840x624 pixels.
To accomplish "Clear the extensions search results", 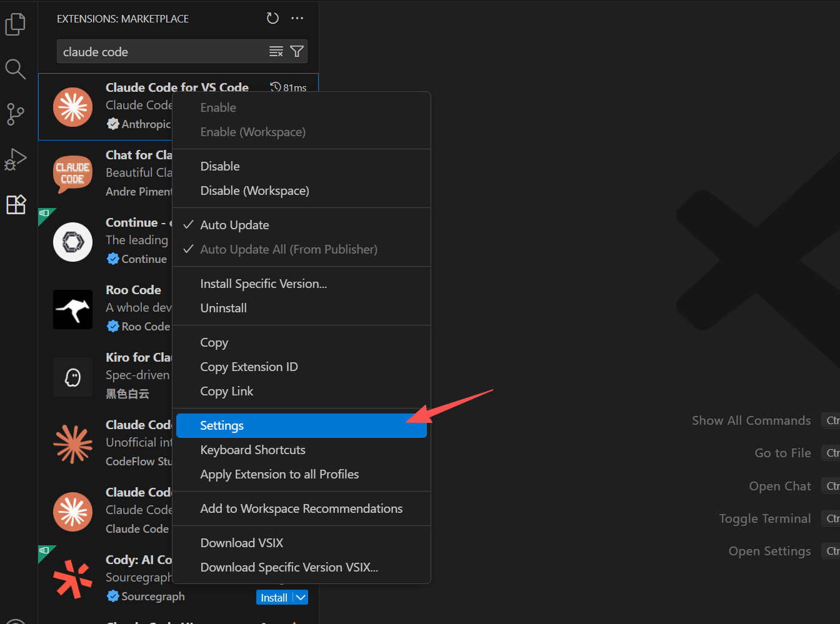I will 276,51.
